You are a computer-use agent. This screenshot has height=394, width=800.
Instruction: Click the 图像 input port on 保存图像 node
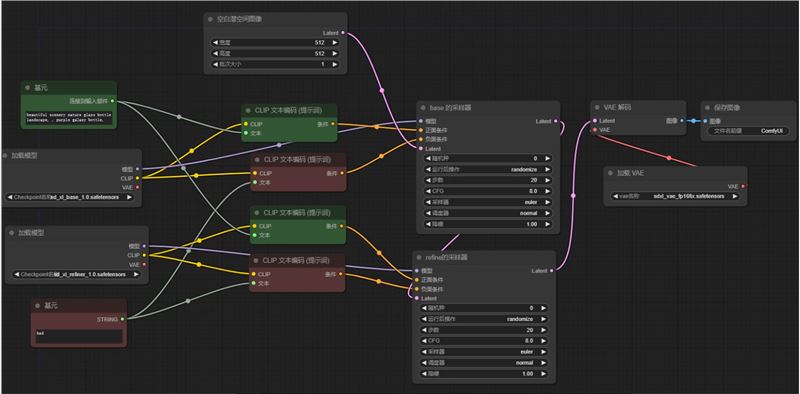[x=706, y=121]
